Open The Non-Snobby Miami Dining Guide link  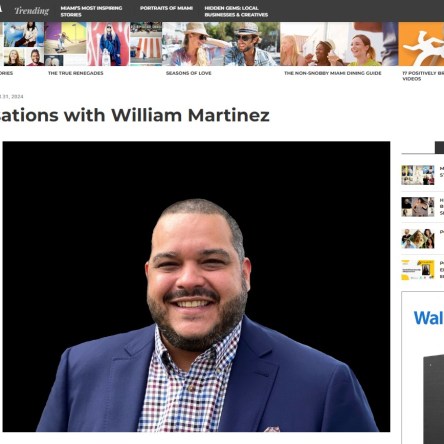(333, 73)
